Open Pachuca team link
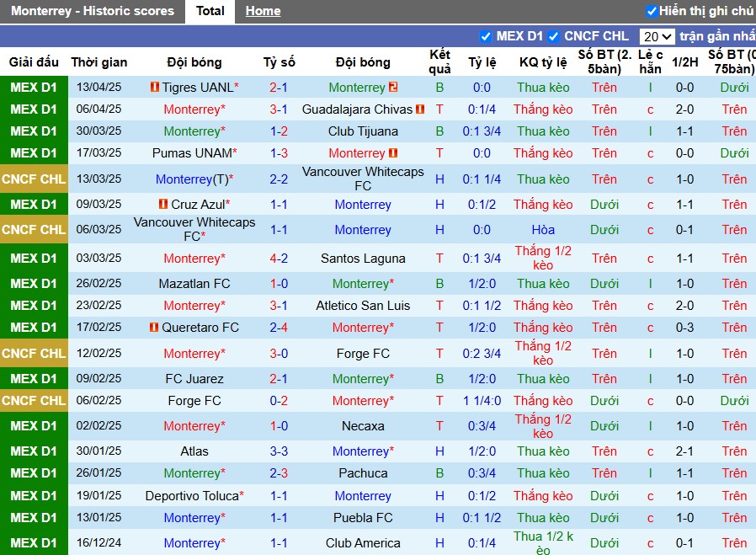This screenshot has width=756, height=555. click(363, 473)
